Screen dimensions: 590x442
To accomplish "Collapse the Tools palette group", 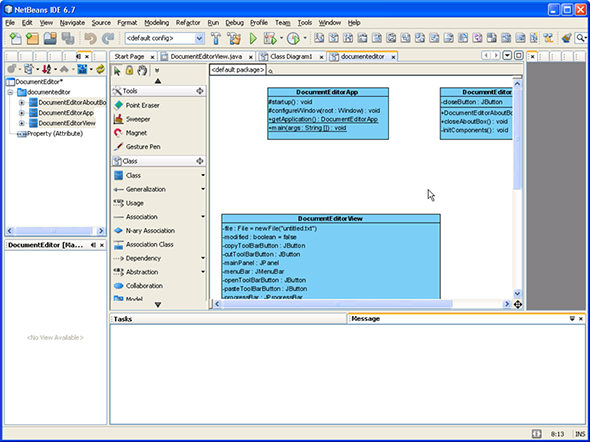I will (199, 91).
